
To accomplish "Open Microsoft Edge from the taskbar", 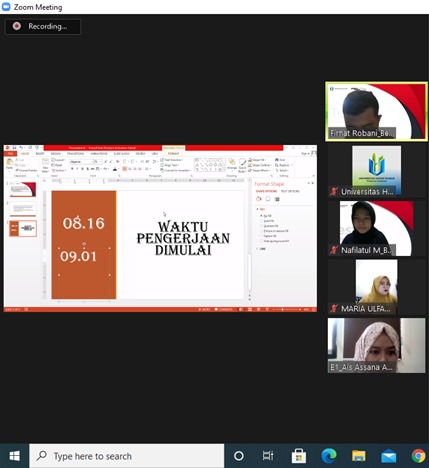I will point(329,456).
